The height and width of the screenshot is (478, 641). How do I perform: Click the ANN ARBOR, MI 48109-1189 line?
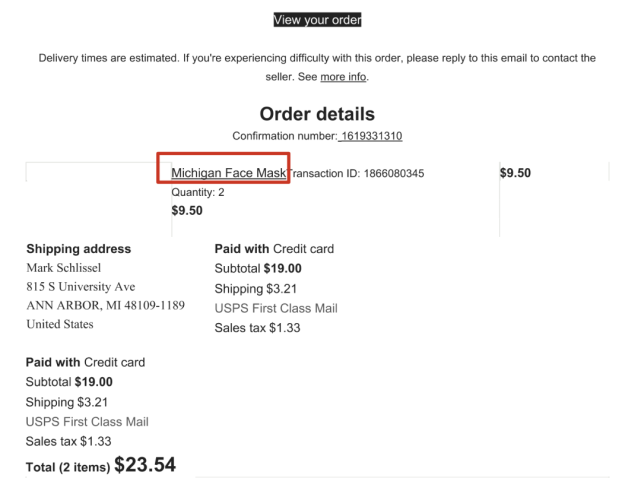(x=105, y=305)
